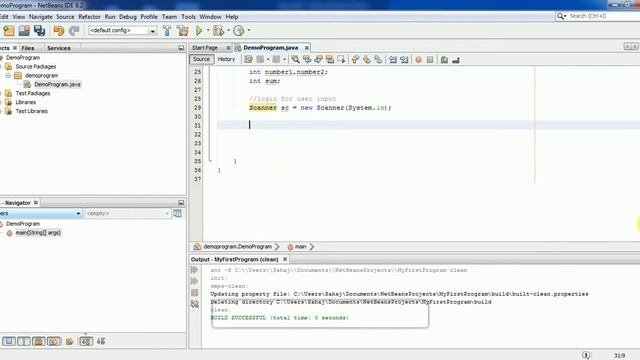
Task: Toggle the History editor view button
Action: tap(226, 60)
